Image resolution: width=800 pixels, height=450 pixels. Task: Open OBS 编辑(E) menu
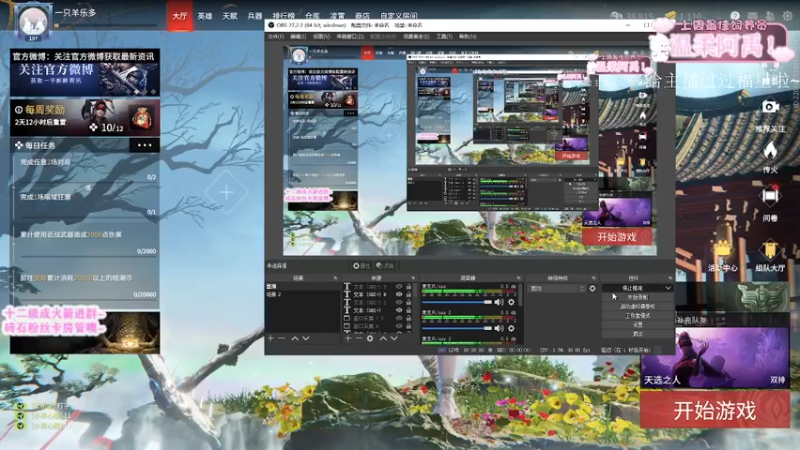pyautogui.click(x=298, y=37)
